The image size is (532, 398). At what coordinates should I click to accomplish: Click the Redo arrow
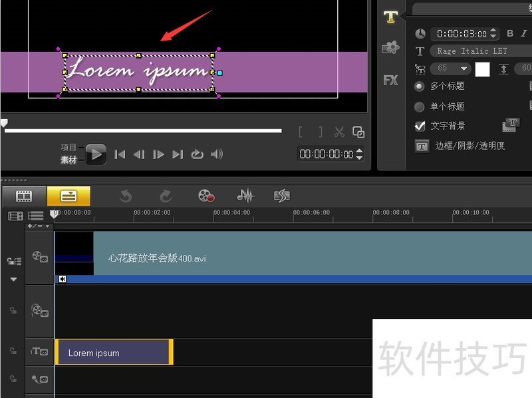coord(166,196)
